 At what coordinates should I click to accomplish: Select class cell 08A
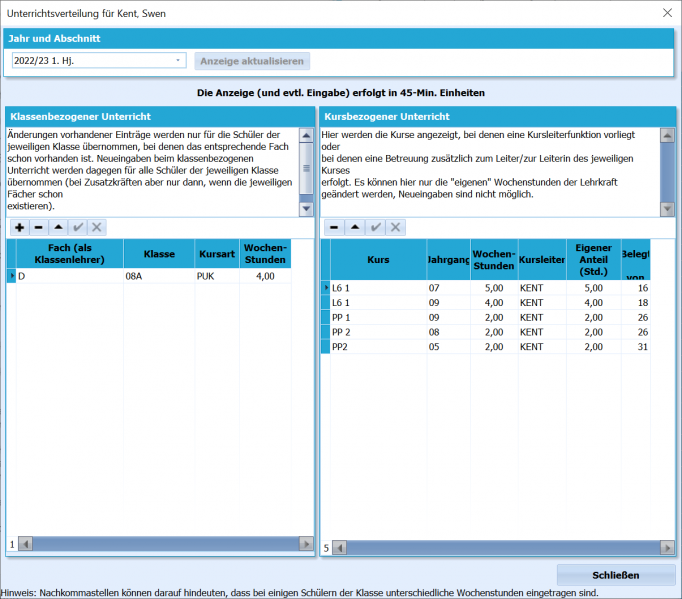[x=159, y=276]
